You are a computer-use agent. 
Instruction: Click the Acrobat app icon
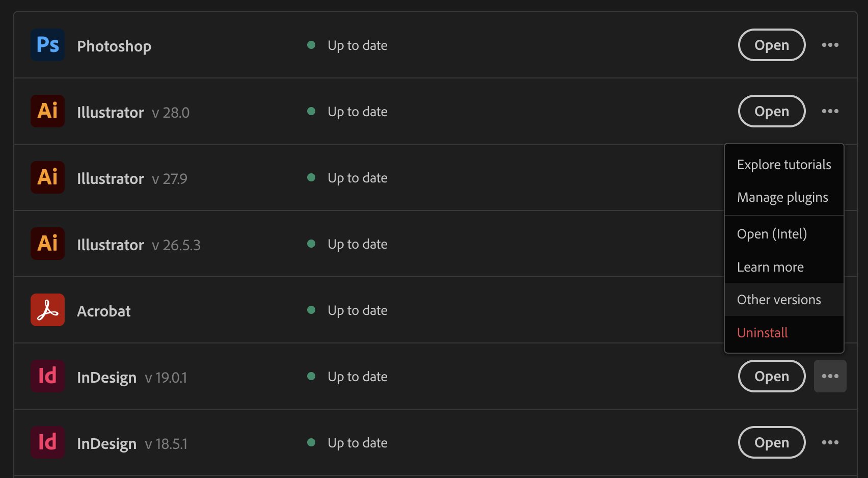click(x=47, y=310)
